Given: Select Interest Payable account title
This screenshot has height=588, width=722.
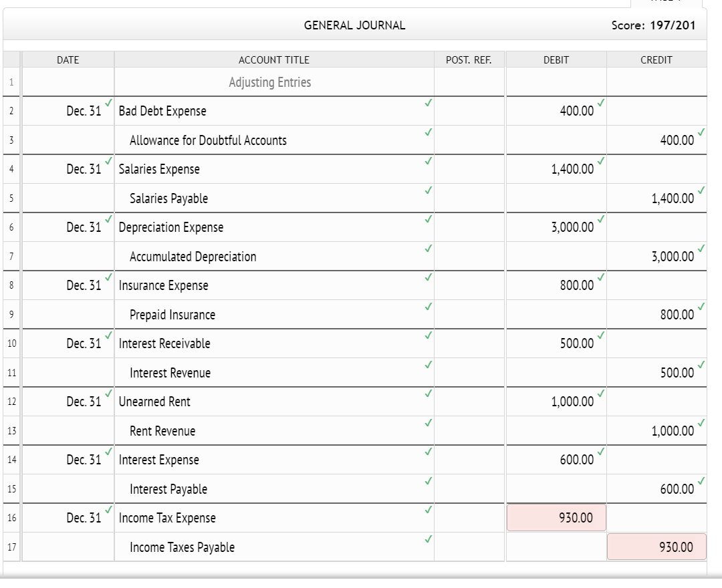Looking at the screenshot, I should click(x=168, y=489).
